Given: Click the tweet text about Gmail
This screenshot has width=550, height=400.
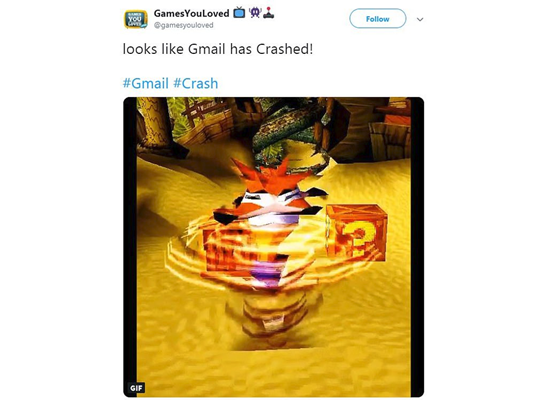Looking at the screenshot, I should click(x=217, y=49).
